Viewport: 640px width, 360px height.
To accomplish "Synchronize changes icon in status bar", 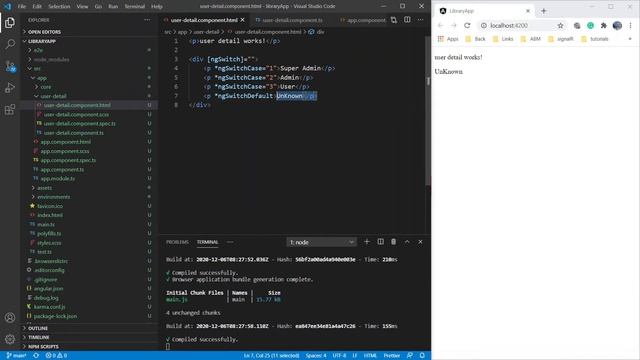I will (36, 356).
